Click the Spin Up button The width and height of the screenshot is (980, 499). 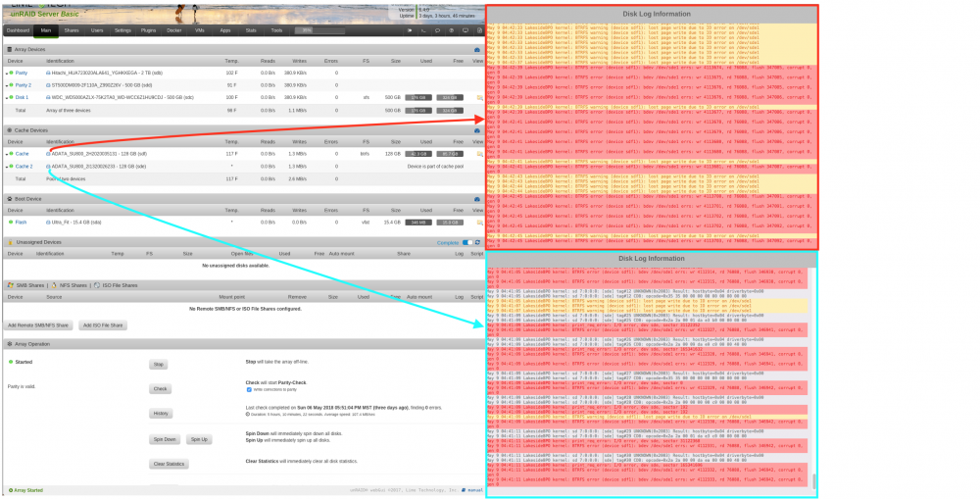tap(199, 439)
